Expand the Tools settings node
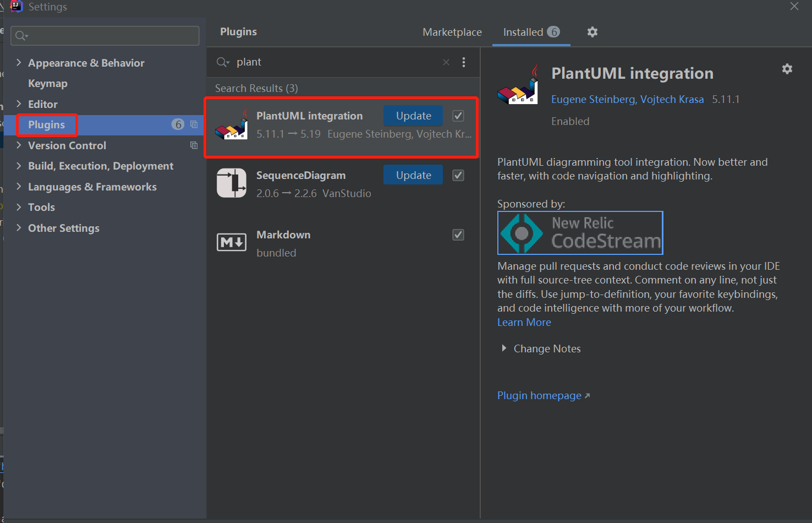812x523 pixels. click(19, 207)
